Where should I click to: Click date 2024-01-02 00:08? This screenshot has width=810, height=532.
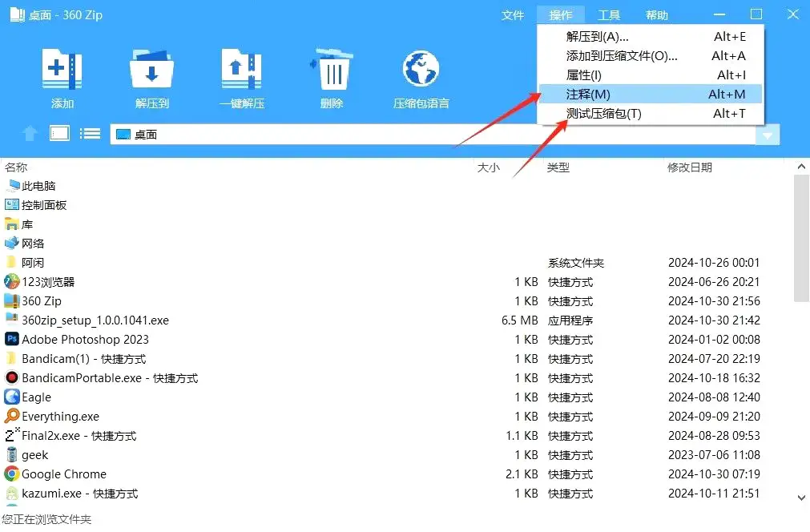[x=714, y=340]
